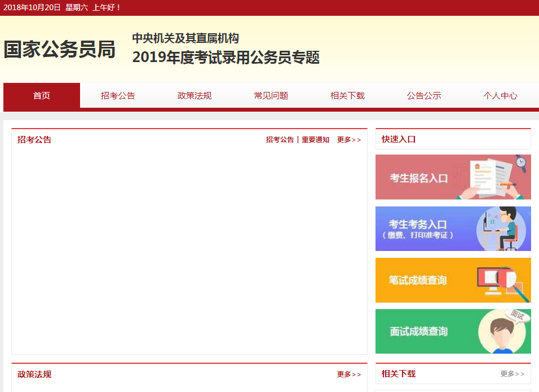Click the 招考公告 panel title
Viewport: 539px width, 392px height.
tap(34, 140)
